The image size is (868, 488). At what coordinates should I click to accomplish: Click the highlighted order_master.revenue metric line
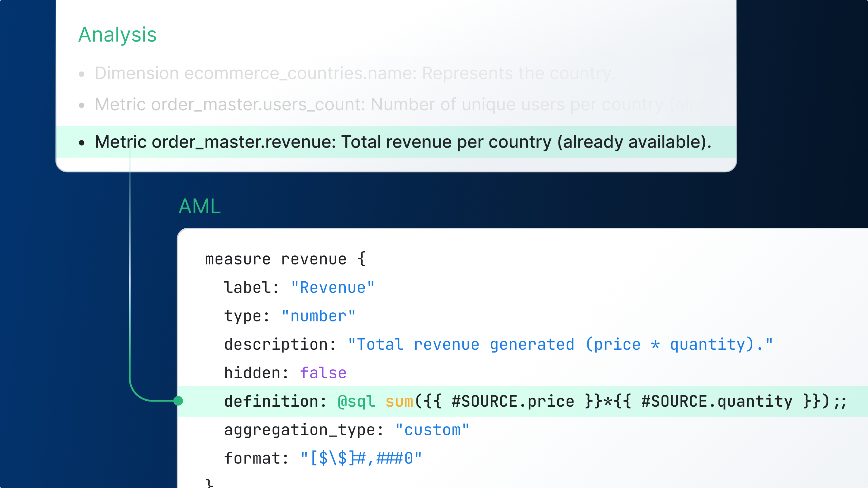tap(402, 142)
